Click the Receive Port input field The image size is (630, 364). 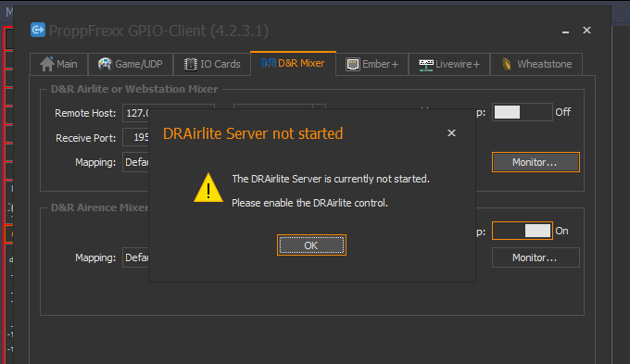pos(136,137)
